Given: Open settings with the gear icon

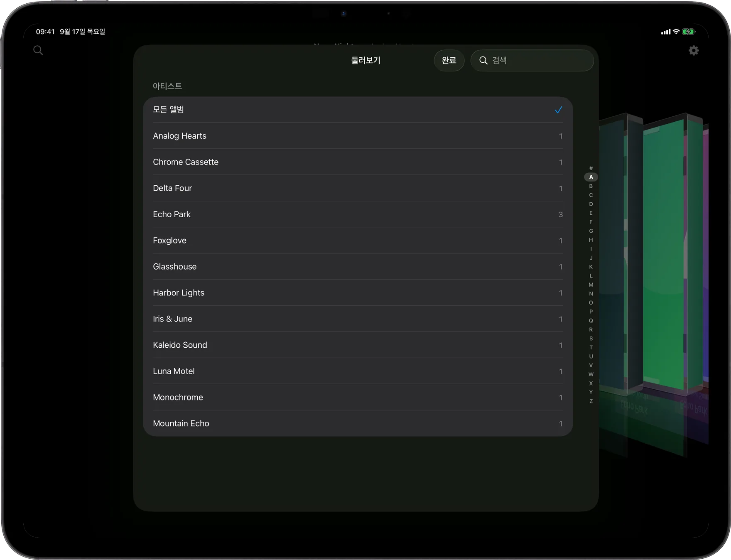Looking at the screenshot, I should tap(694, 51).
